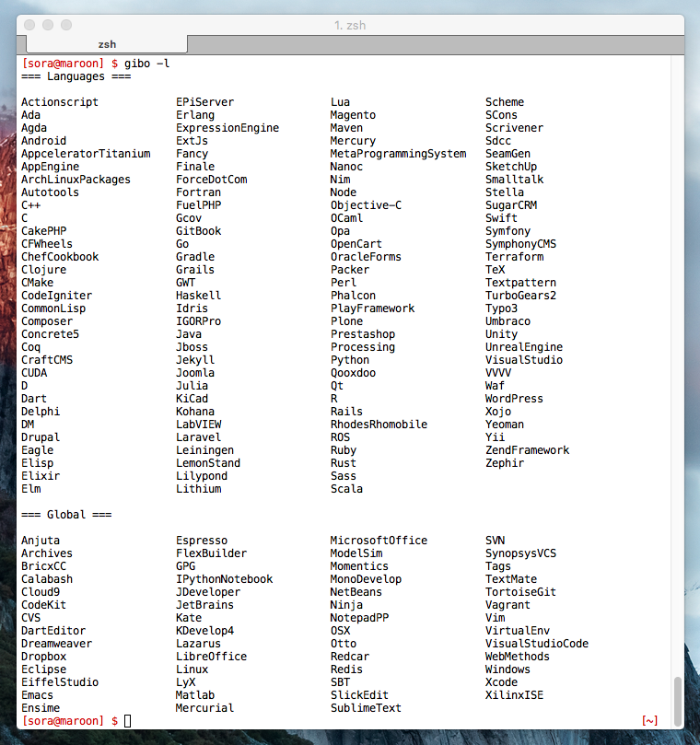The image size is (700, 745).
Task: Click the "Terraform" entry
Action: coord(514,257)
